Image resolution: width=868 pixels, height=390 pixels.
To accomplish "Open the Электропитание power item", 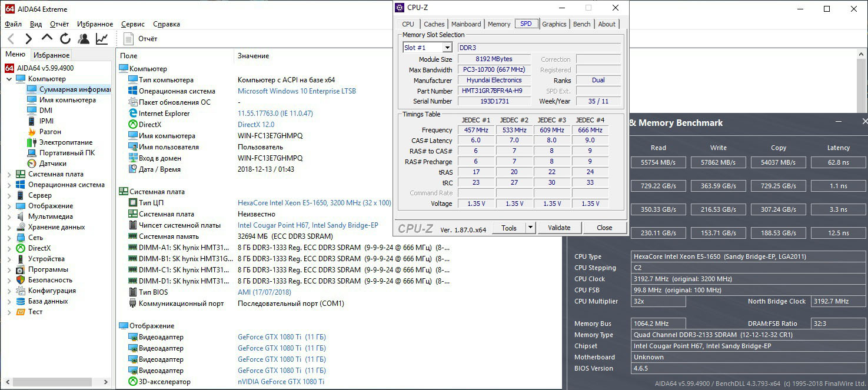I will 66,142.
